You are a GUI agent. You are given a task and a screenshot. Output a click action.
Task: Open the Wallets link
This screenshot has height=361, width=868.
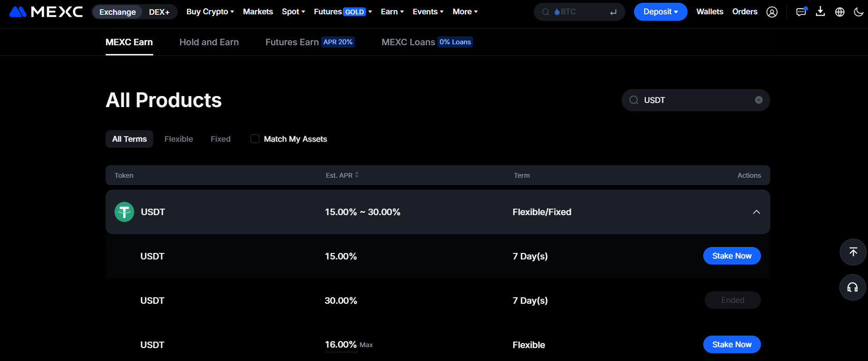click(x=710, y=12)
